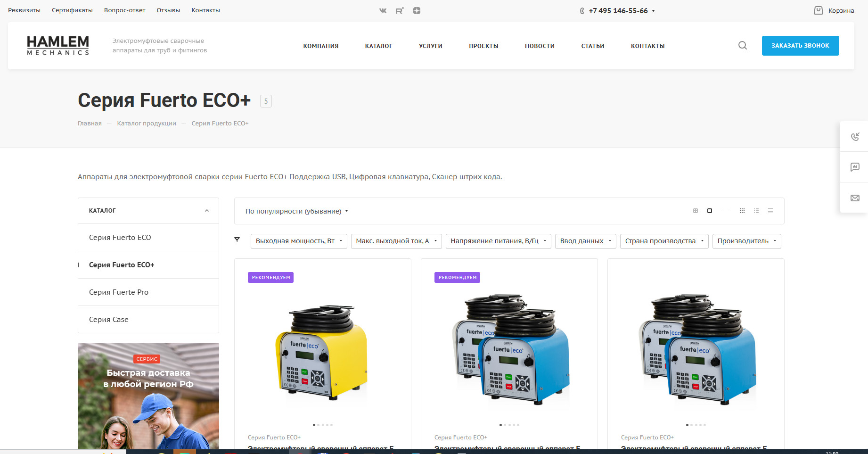868x454 pixels.
Task: Click the callback phone icon in side panel
Action: pos(855,137)
